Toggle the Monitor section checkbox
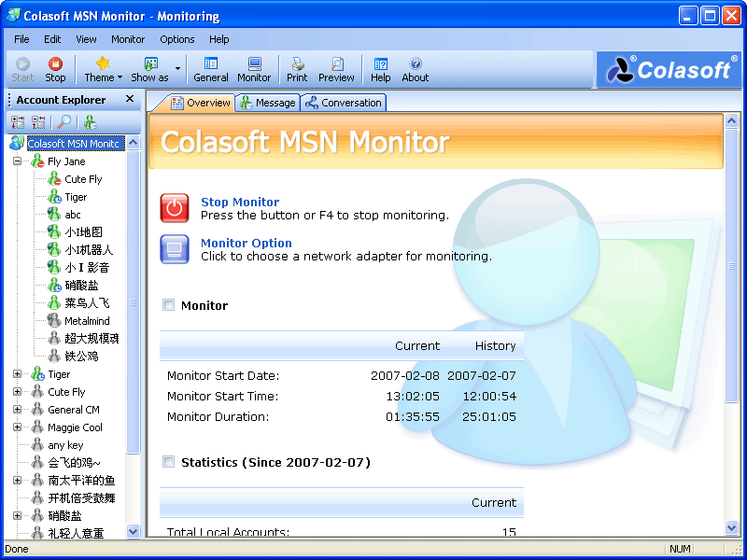Screen dimensions: 747x560 [169, 305]
